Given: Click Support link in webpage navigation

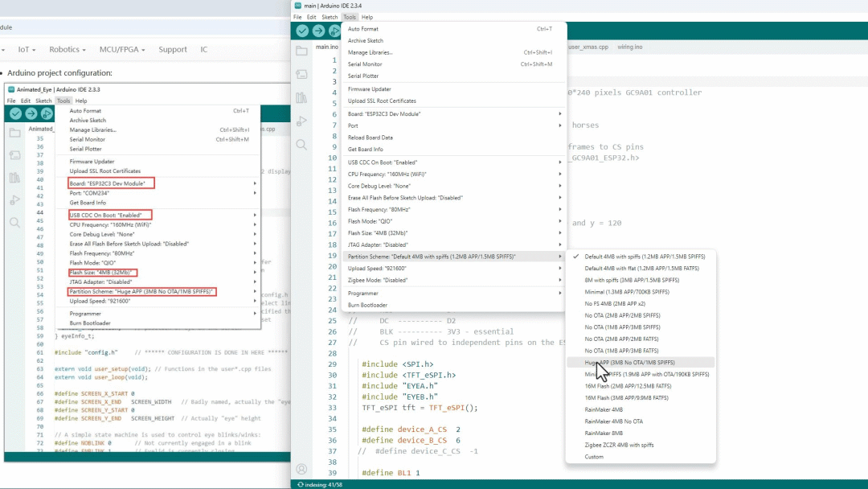Looking at the screenshot, I should [173, 49].
